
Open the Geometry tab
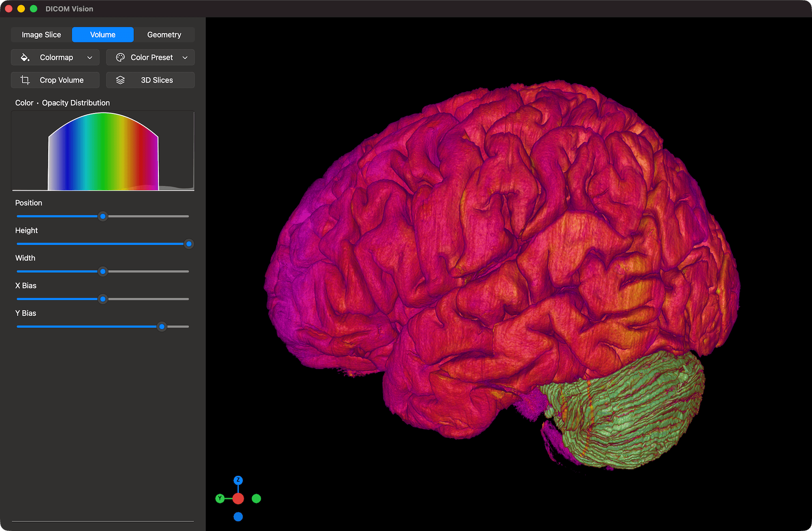tap(164, 34)
